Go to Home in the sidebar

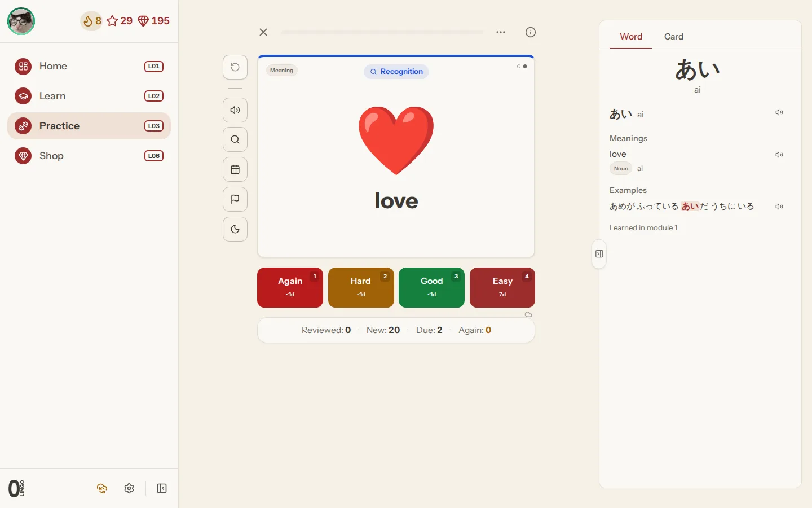point(89,66)
